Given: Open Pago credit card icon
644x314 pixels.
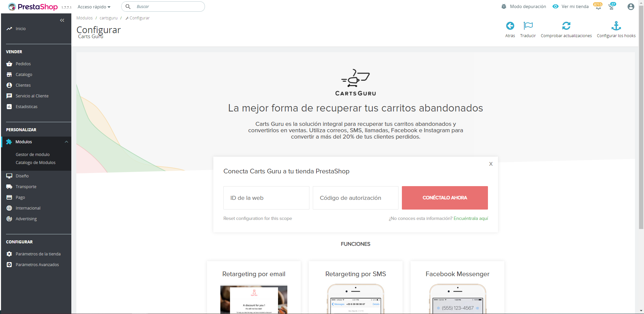Looking at the screenshot, I should point(9,197).
